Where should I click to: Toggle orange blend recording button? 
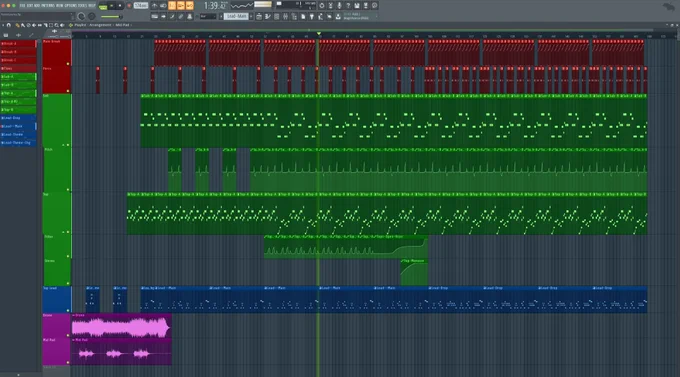point(181,6)
